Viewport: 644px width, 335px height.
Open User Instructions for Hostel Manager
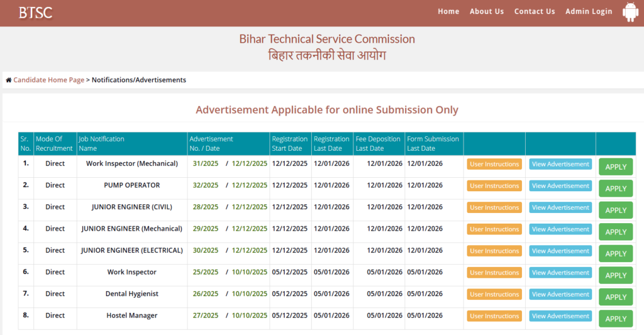[x=494, y=316]
